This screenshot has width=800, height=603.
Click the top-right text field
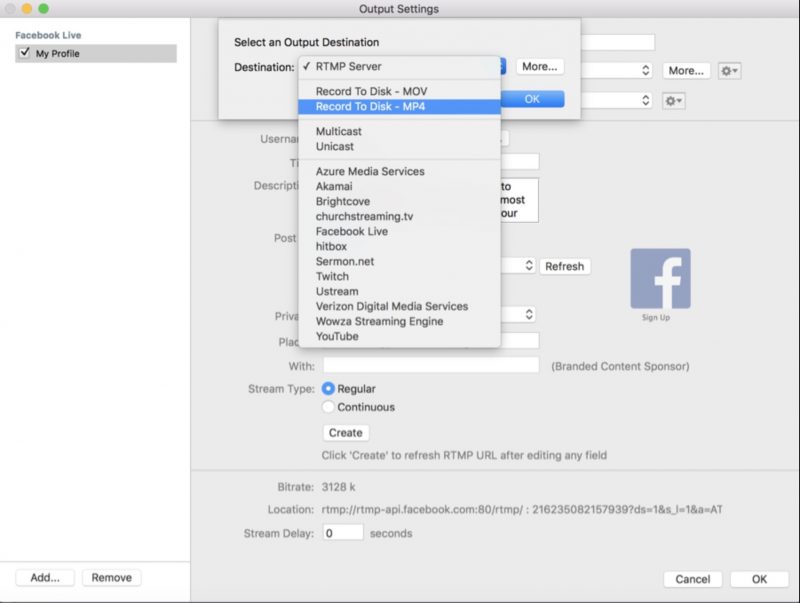618,42
